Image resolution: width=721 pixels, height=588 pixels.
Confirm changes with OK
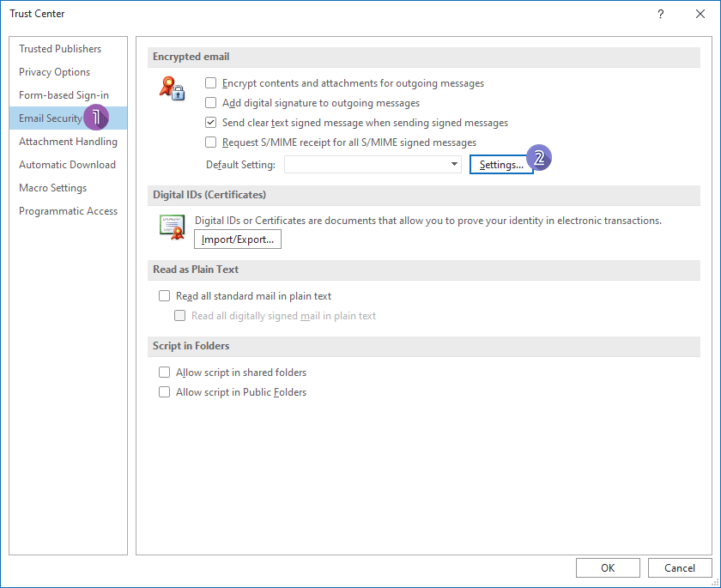tap(608, 567)
